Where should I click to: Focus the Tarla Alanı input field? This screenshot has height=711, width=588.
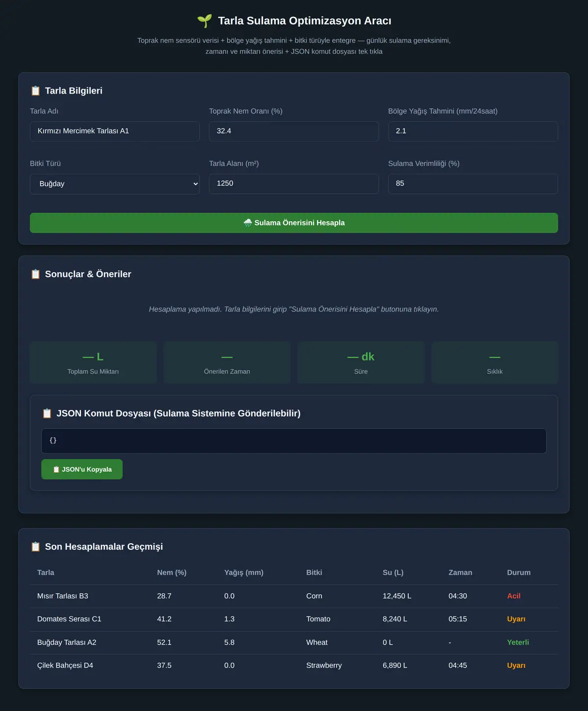coord(294,183)
